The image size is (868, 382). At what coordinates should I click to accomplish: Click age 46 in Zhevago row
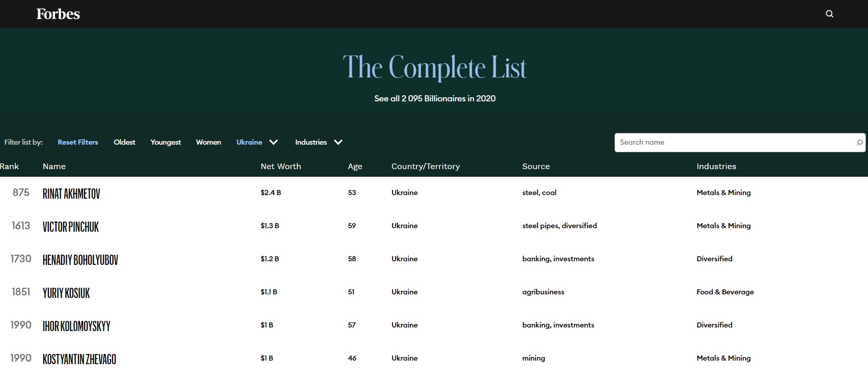tap(352, 358)
